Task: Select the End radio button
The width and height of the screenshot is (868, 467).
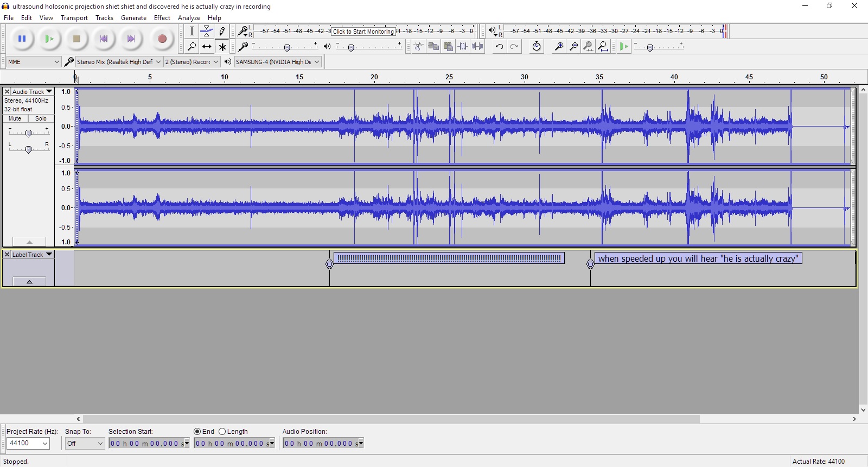Action: click(x=197, y=432)
